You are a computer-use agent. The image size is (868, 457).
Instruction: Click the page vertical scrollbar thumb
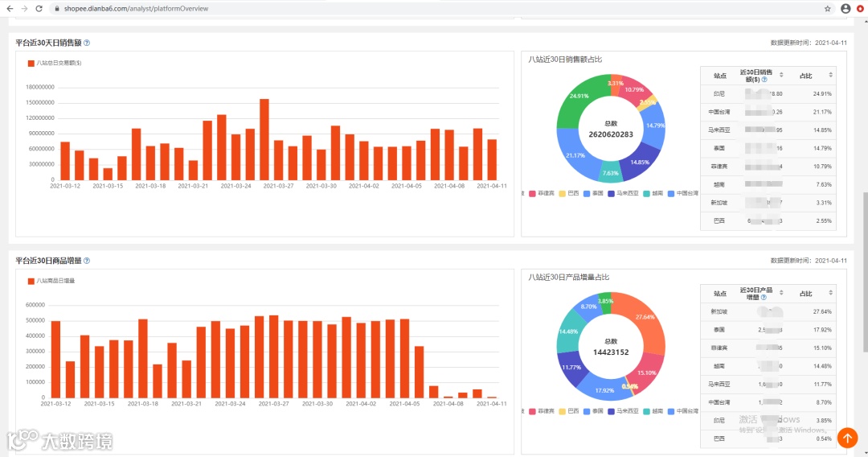[865, 271]
